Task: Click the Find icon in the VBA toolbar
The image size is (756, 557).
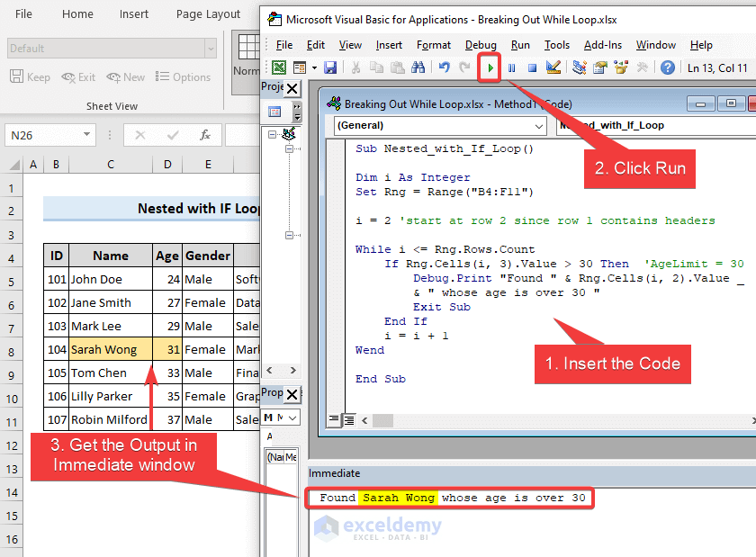Action: coord(417,67)
